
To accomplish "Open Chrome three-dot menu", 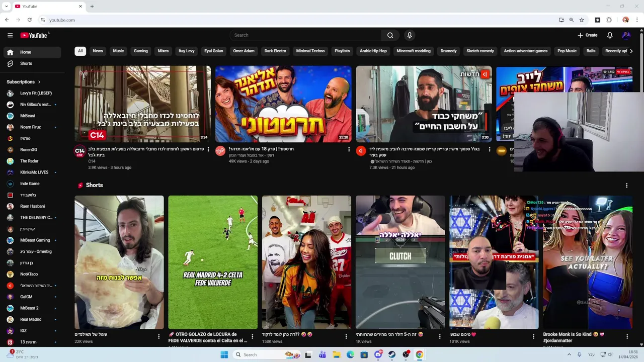I will pos(637,20).
